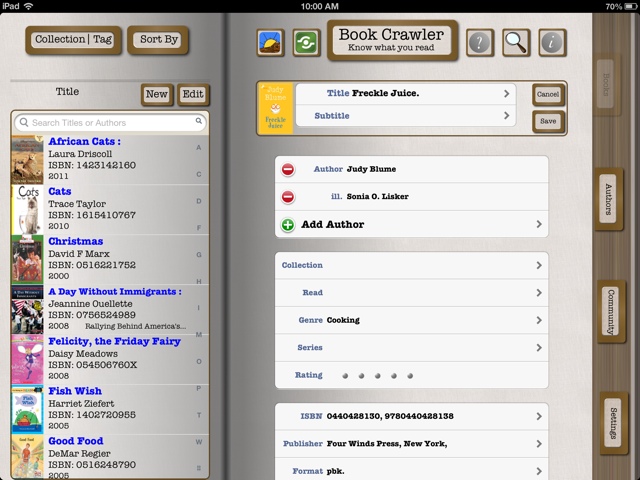Screen dimensions: 640x480
Task: Jump to letter M in index
Action: 199,335
